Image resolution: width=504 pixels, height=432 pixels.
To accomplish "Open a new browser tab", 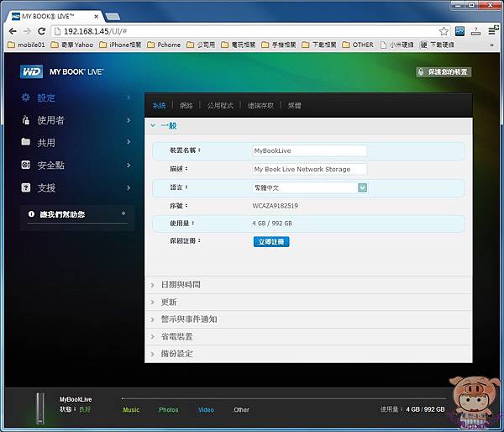I will 113,17.
